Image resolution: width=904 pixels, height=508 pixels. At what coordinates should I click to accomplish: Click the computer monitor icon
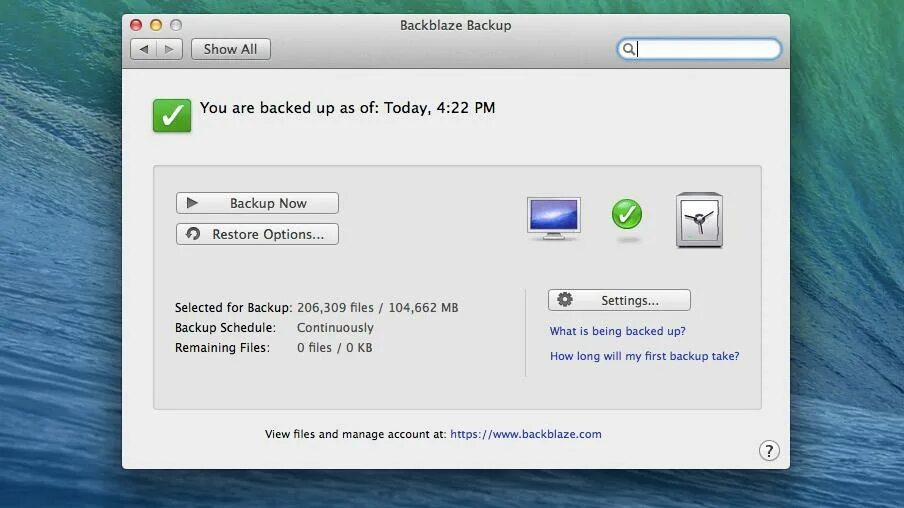(x=553, y=219)
